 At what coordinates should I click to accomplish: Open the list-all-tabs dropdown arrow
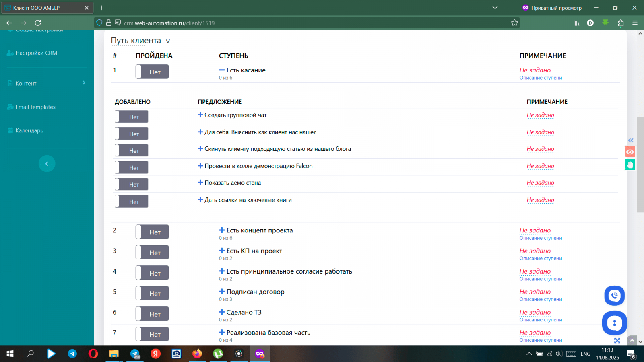495,8
